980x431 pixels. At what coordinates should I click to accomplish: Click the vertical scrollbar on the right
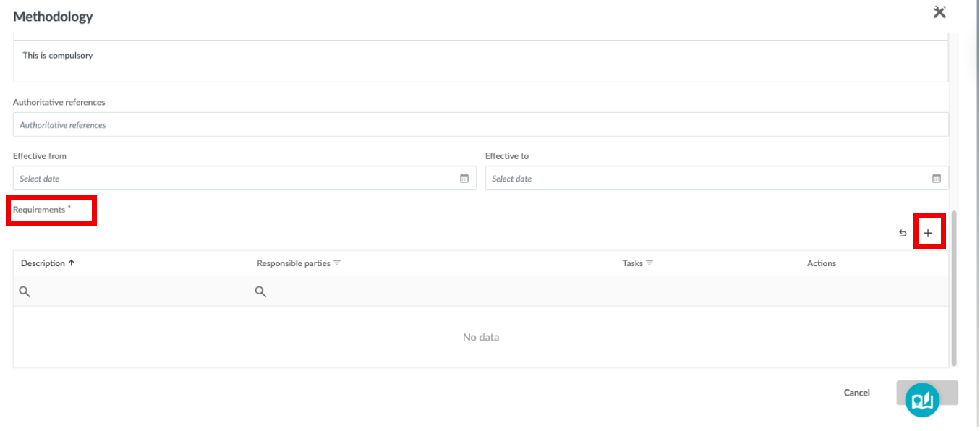954,288
